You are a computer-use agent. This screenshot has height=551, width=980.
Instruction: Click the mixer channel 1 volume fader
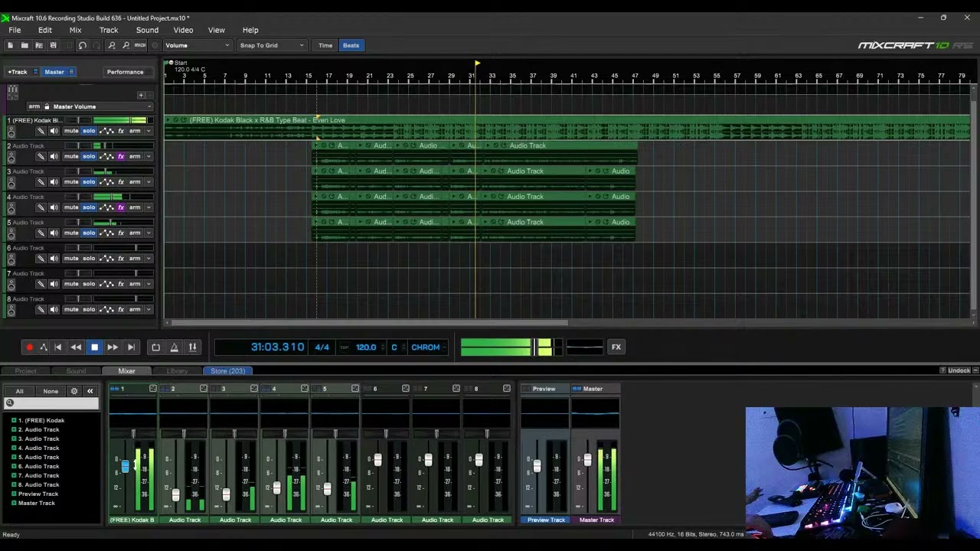pyautogui.click(x=125, y=465)
